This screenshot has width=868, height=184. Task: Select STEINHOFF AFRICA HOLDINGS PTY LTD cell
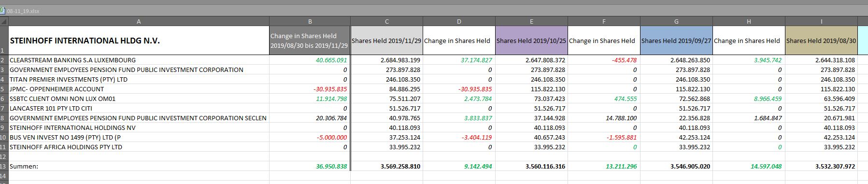(139, 147)
